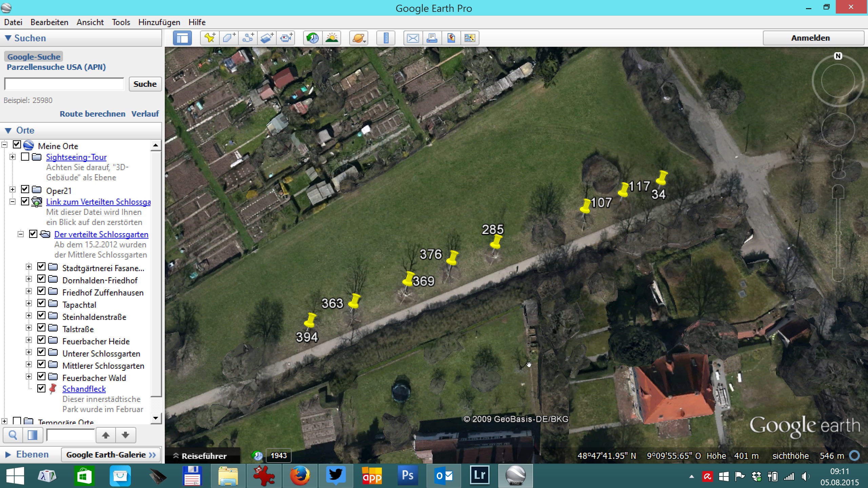
Task: Click the ruler measurement tool
Action: pyautogui.click(x=386, y=38)
